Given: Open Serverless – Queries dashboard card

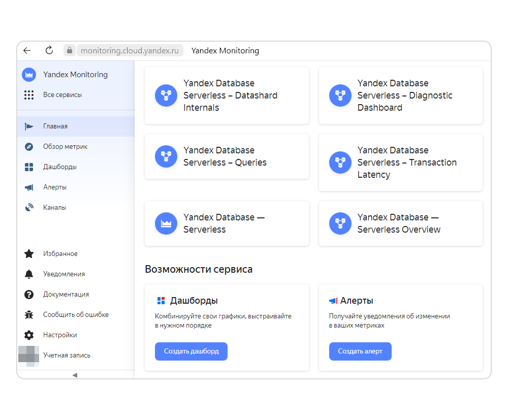Looking at the screenshot, I should click(x=227, y=156).
